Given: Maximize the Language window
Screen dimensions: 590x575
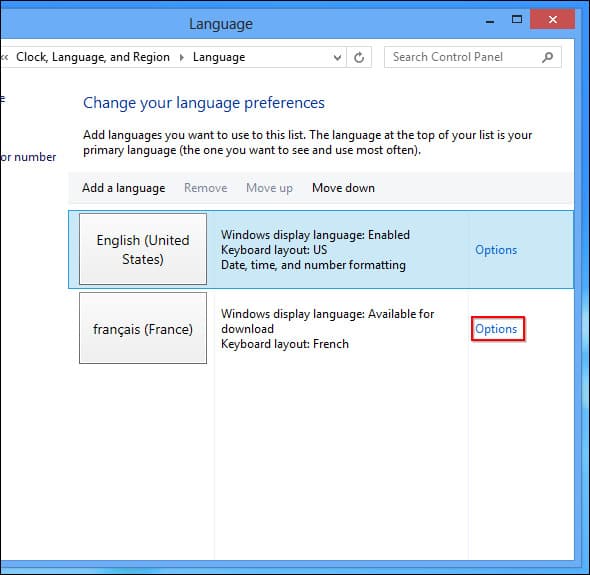Looking at the screenshot, I should click(517, 20).
